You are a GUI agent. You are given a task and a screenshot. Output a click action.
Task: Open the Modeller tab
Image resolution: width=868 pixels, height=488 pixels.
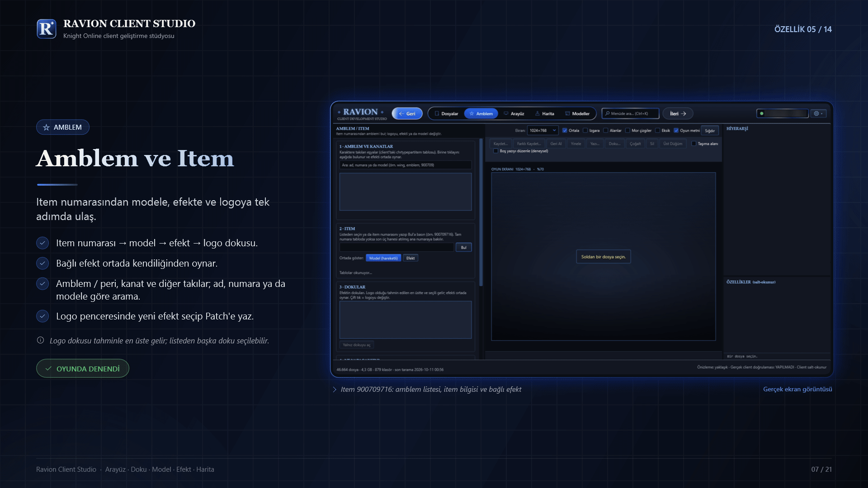coord(577,113)
